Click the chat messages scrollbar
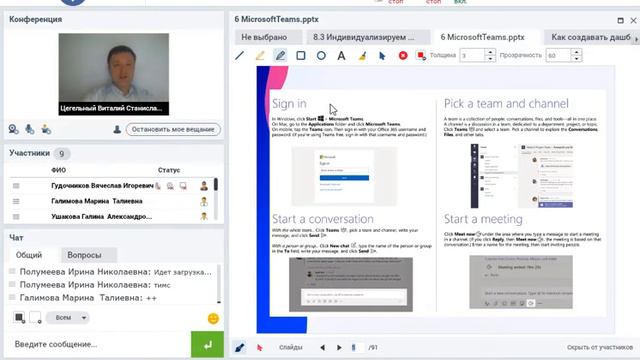This screenshot has width=640, height=360. [219, 284]
